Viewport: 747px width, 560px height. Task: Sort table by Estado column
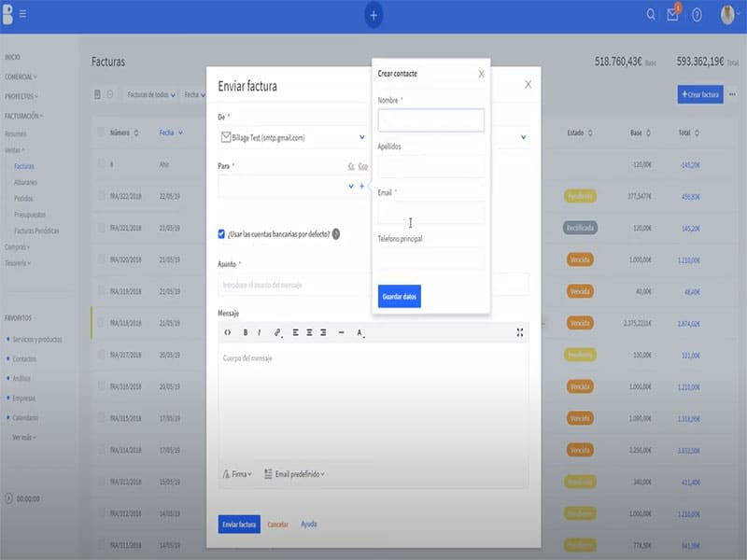click(x=590, y=133)
